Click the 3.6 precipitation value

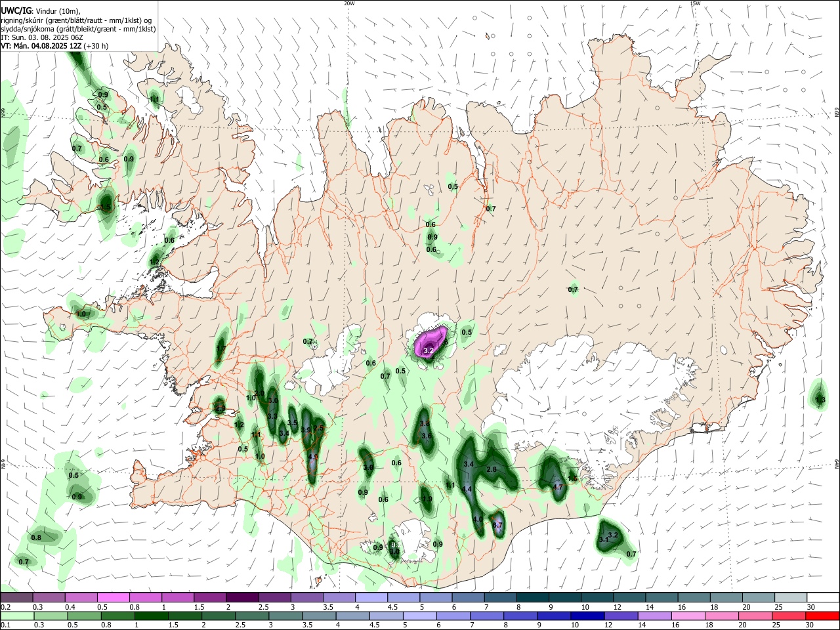click(426, 436)
